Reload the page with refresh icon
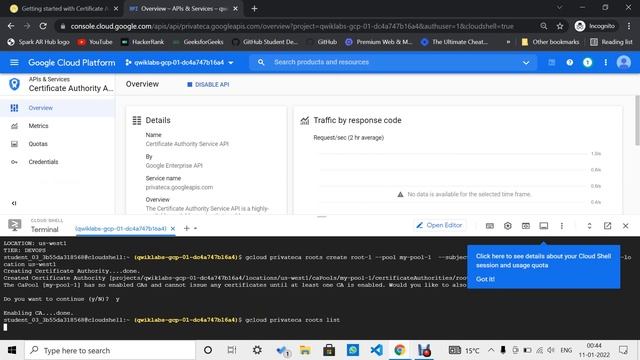This screenshot has height=360, width=640. (43, 26)
